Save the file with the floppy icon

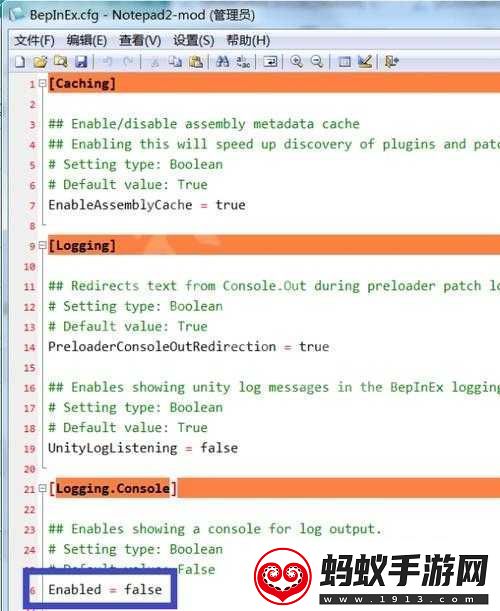[81, 62]
